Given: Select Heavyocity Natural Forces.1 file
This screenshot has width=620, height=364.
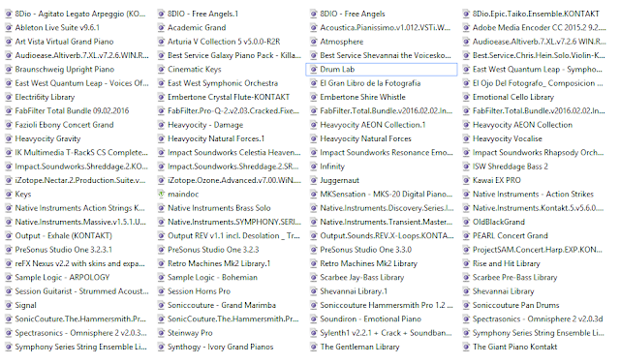Looking at the screenshot, I should coord(216,138).
